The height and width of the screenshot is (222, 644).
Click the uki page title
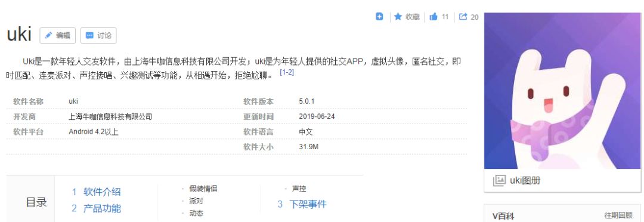[19, 35]
